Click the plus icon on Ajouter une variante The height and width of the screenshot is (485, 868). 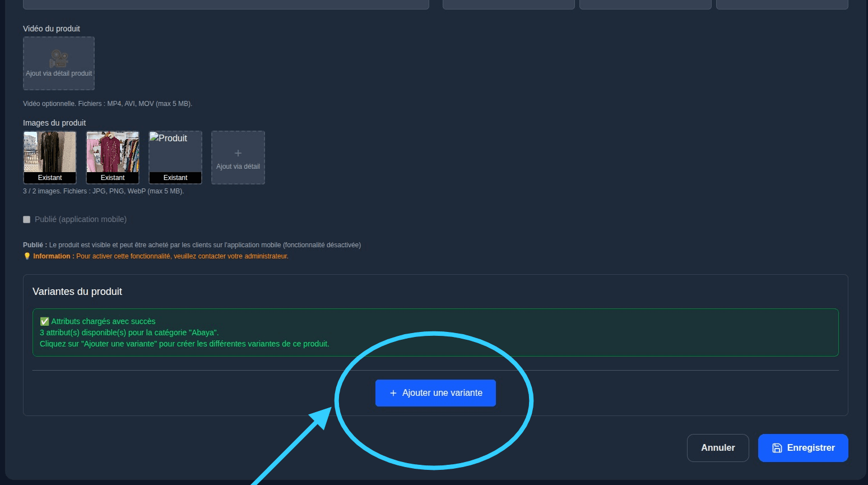click(x=393, y=393)
